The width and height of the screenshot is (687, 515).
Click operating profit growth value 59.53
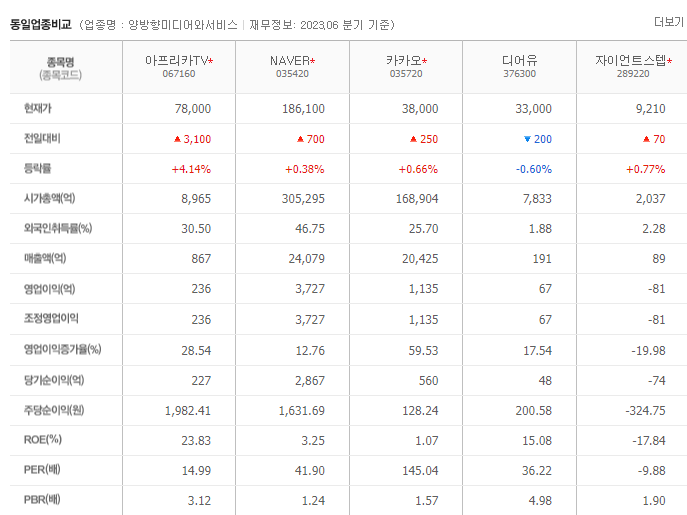pyautogui.click(x=423, y=351)
